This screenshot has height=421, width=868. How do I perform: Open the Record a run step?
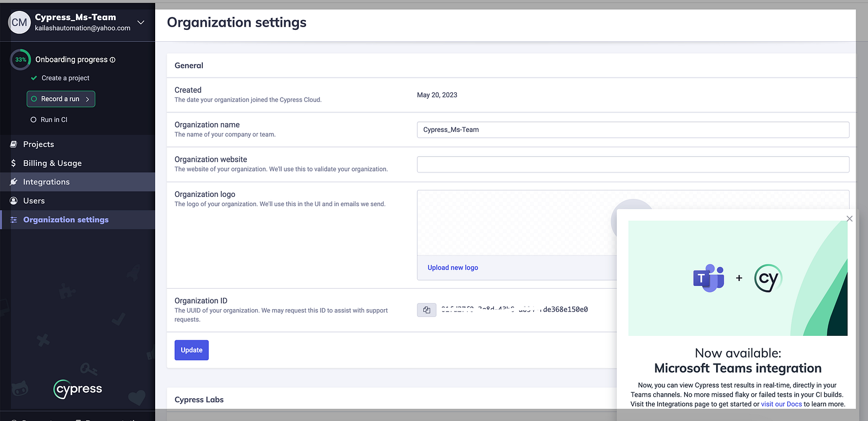click(61, 99)
